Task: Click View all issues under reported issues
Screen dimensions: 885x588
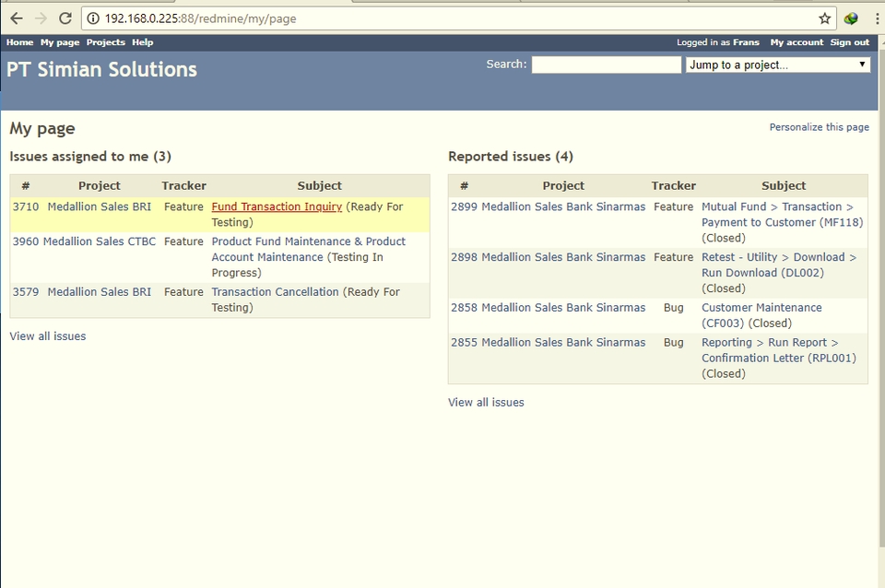Action: tap(486, 403)
